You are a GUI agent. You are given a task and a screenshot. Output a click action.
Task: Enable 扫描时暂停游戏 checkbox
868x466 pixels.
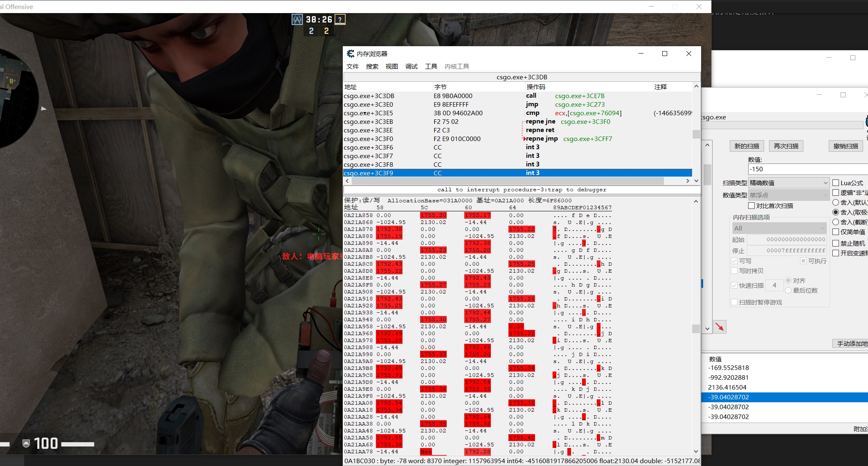[734, 302]
